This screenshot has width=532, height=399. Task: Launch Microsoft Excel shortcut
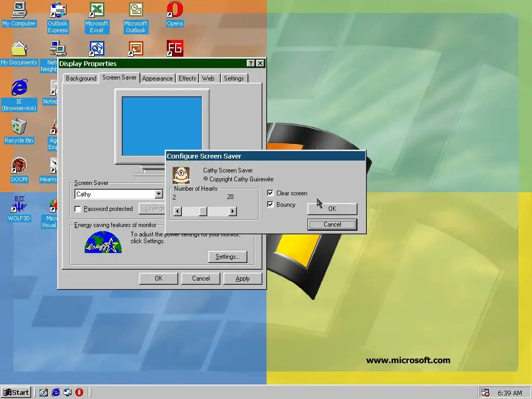point(97,18)
